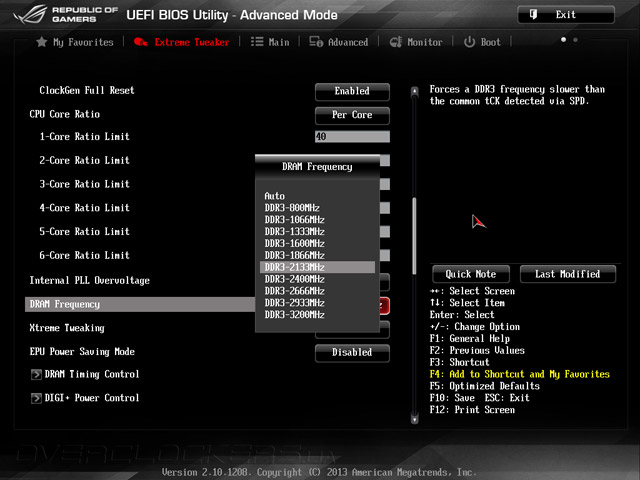Select Internal PLL Overvoltage label
Image resolution: width=640 pixels, height=480 pixels.
point(89,280)
